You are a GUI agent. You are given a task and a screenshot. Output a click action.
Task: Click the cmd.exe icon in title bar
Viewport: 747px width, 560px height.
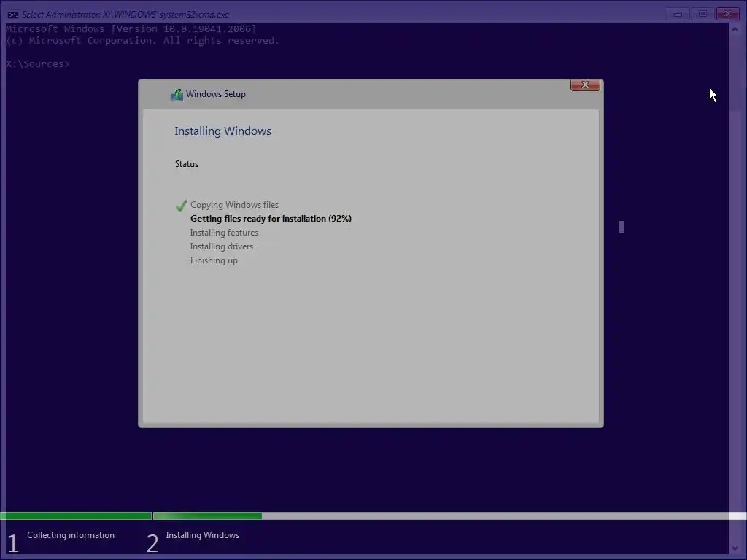pyautogui.click(x=13, y=15)
